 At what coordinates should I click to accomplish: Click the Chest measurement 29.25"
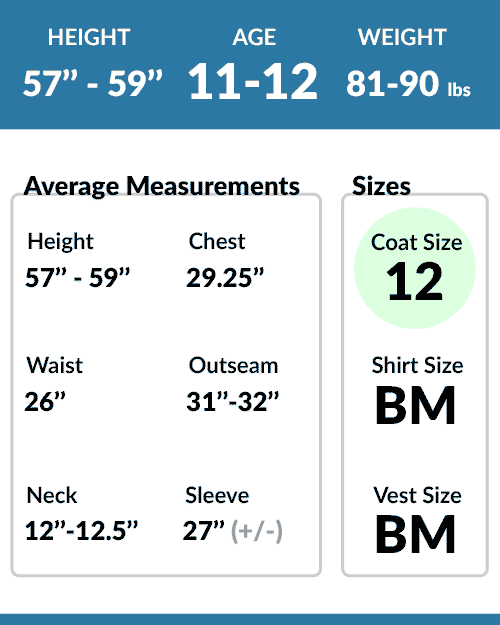[225, 277]
